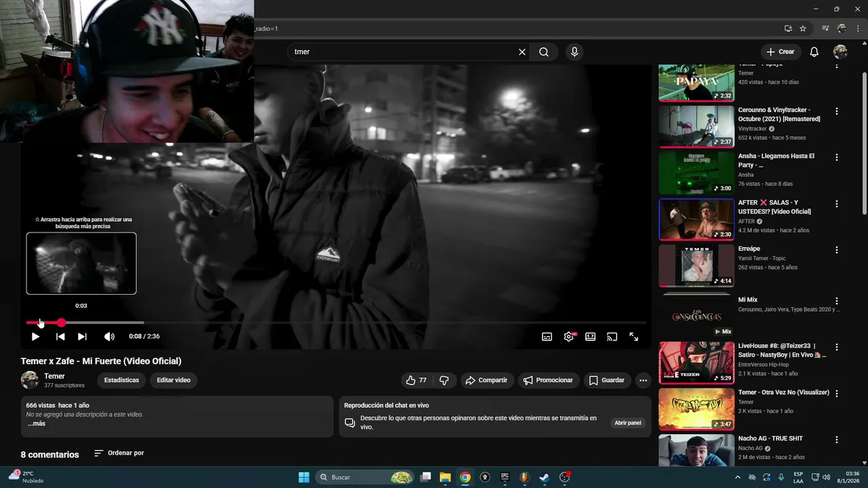Share the video via Compartir
The image size is (868, 488).
point(486,380)
